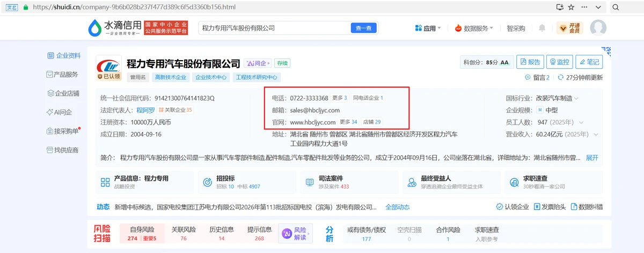
Task: Click the AI问企 badge beside company name
Action: (258, 63)
